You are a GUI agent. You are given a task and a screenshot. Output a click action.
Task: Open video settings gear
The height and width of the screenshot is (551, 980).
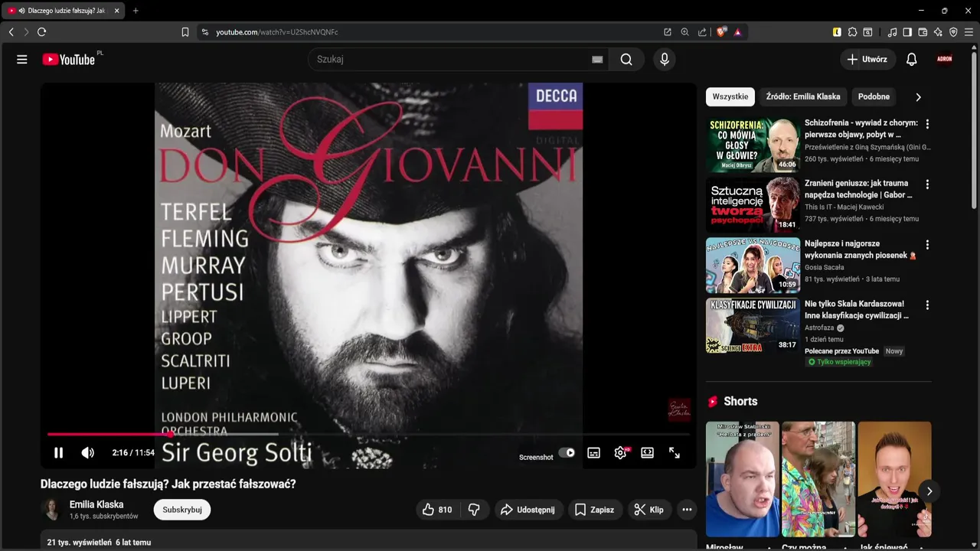point(620,452)
